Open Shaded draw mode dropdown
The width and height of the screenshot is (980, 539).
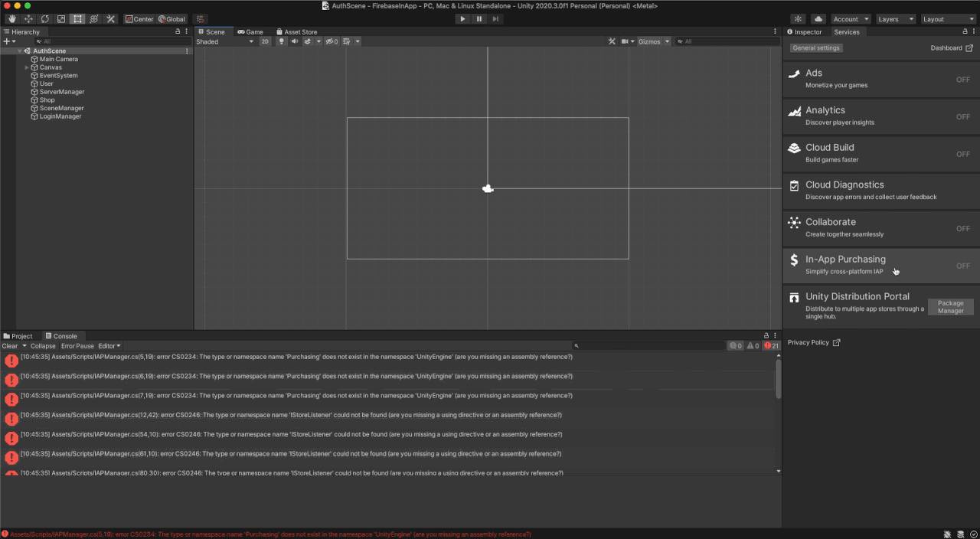point(225,41)
